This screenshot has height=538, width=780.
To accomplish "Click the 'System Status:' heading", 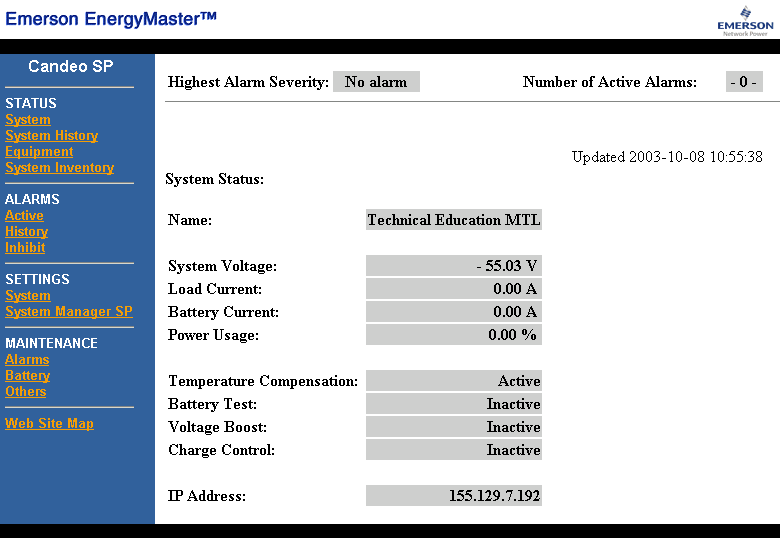I will point(215,179).
